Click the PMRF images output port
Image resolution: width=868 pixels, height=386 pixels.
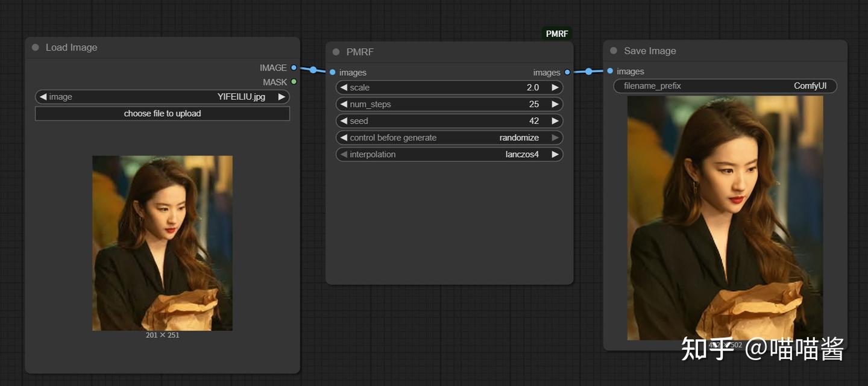(567, 72)
